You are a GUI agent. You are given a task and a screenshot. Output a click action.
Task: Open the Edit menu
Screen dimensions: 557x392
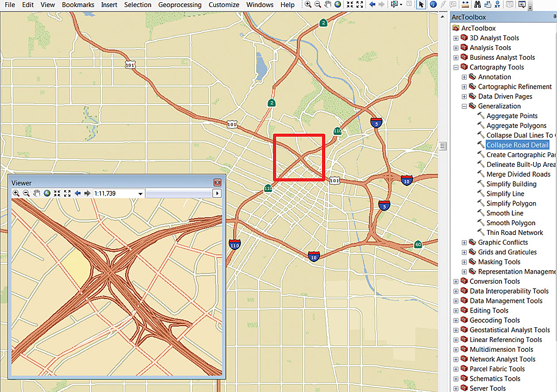28,4
